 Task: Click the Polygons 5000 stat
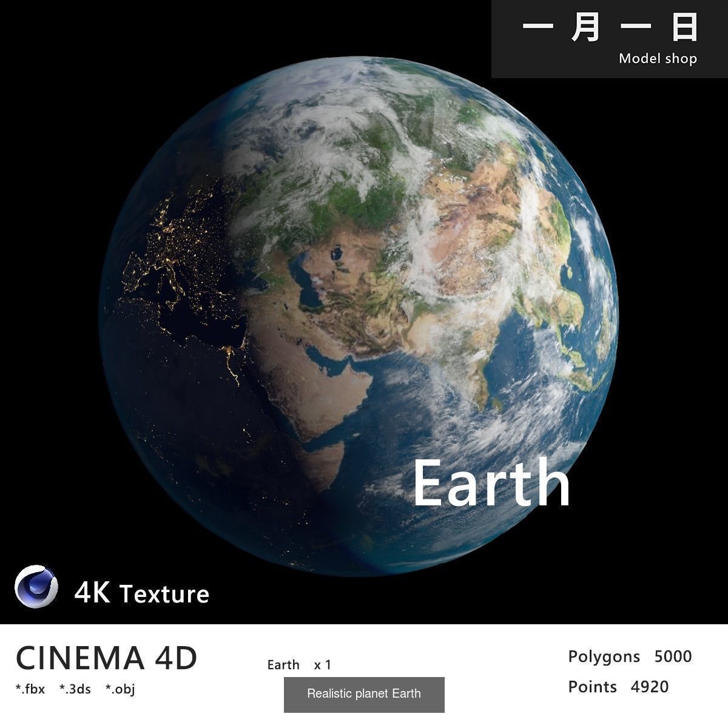(630, 656)
